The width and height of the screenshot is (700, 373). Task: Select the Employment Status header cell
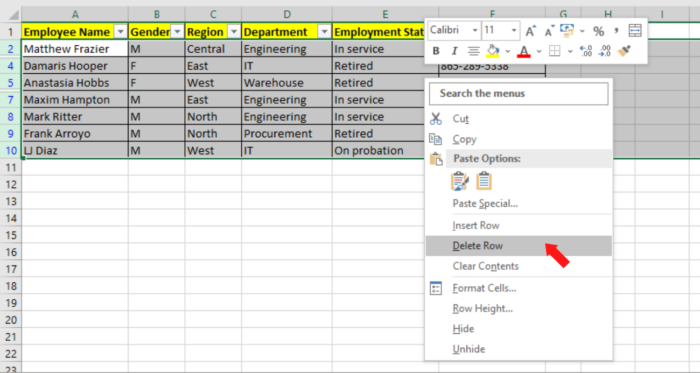[x=379, y=32]
